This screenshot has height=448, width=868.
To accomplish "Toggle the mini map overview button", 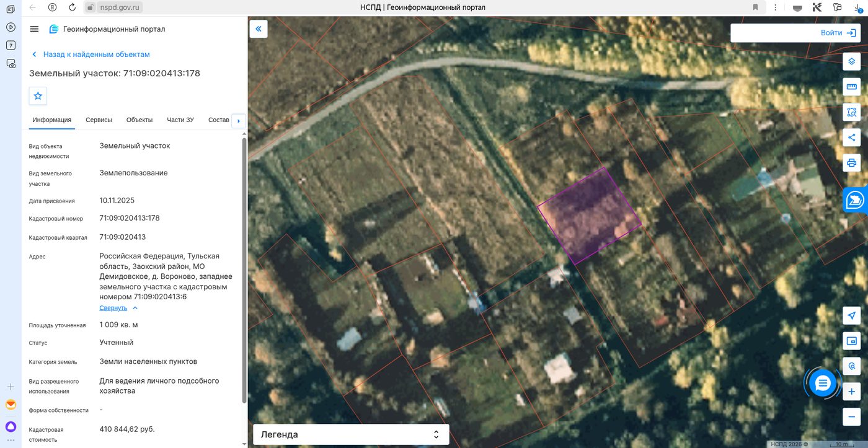I will click(852, 341).
